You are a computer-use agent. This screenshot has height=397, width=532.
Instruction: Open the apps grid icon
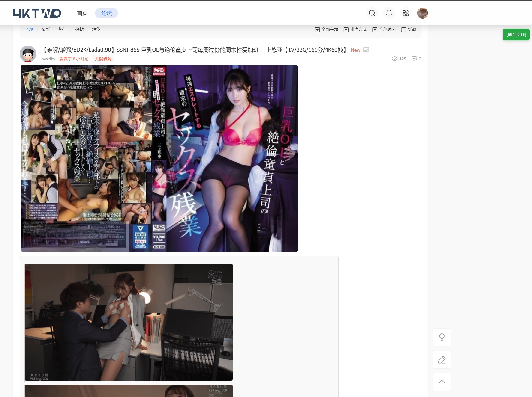point(406,13)
